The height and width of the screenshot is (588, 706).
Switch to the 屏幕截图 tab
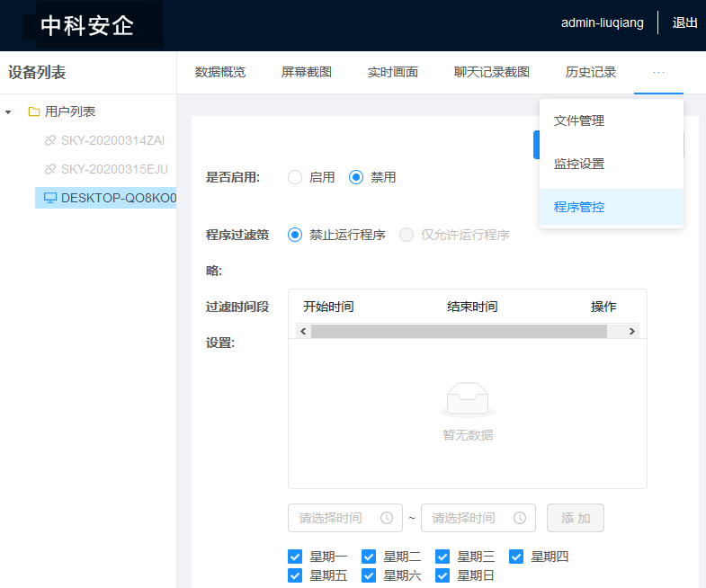[x=307, y=72]
